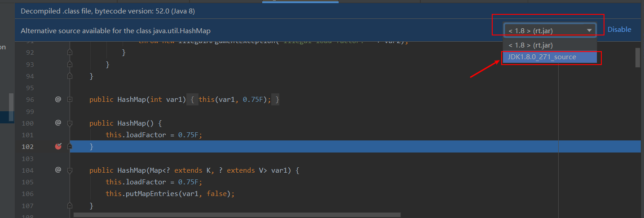644x218 pixels.
Task: Choose the "< 1.8 > (rt.jar)" list option
Action: pos(530,45)
